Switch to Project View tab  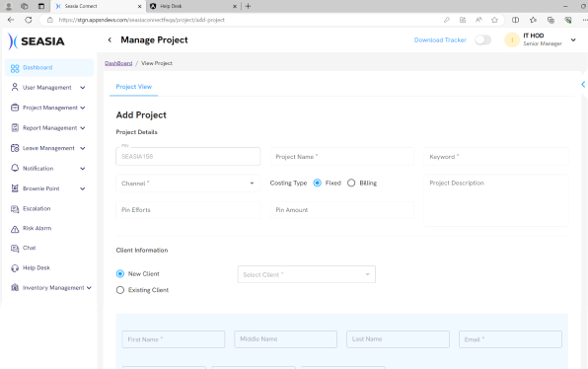(x=134, y=87)
